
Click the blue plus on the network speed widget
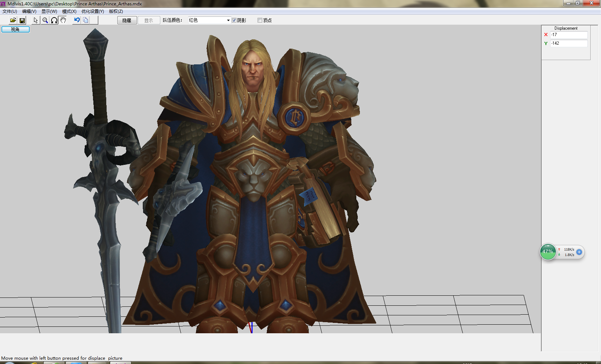[x=579, y=252]
